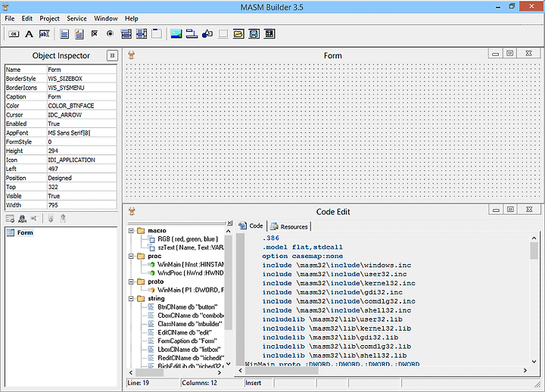545x392 pixels.
Task: Select the Open dialog folder component
Action: (x=238, y=34)
